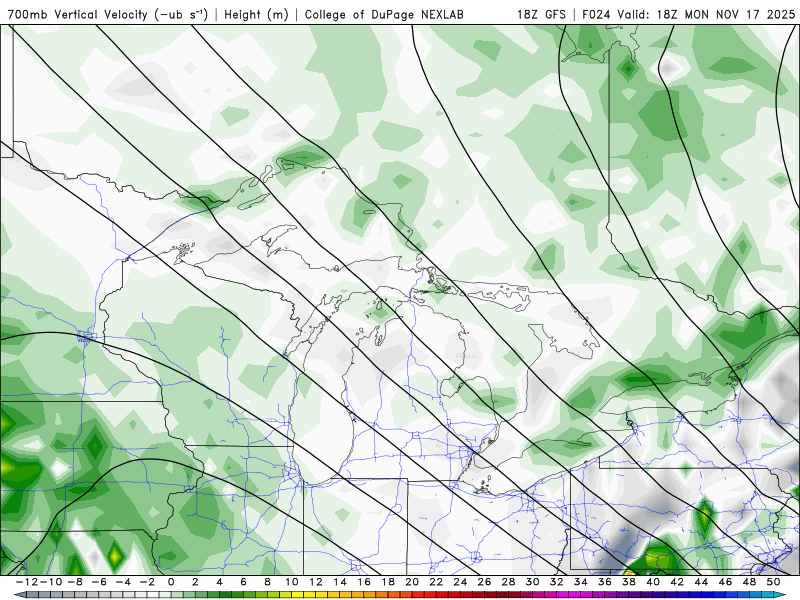Click the '-2' value on the color scale
The image size is (800, 600).
147,582
